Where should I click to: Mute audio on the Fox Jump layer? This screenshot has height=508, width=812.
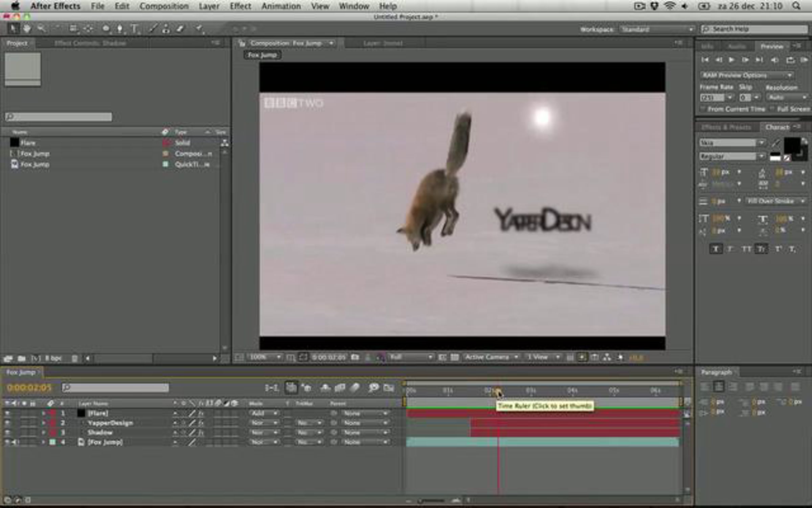pos(16,442)
